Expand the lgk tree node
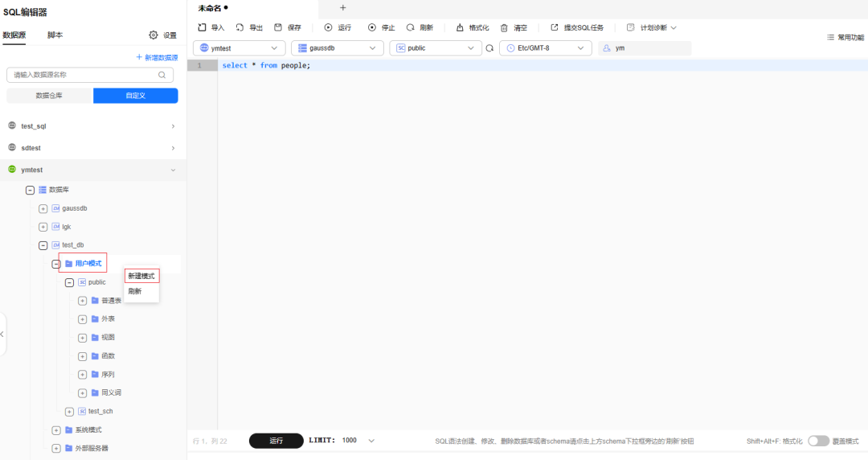868x460 pixels. [43, 228]
